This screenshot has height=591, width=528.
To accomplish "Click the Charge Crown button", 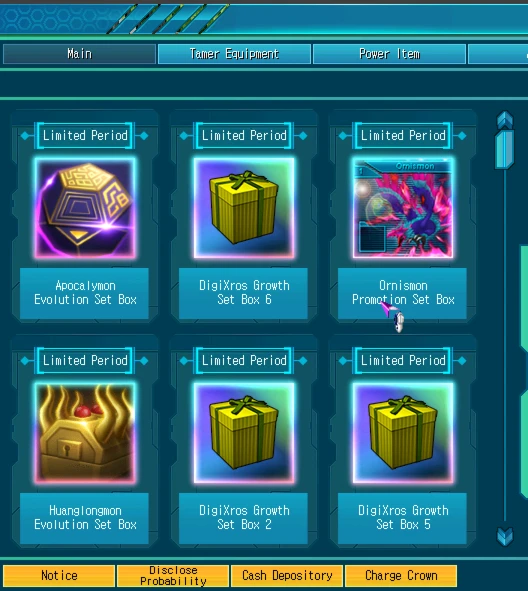I will click(401, 576).
